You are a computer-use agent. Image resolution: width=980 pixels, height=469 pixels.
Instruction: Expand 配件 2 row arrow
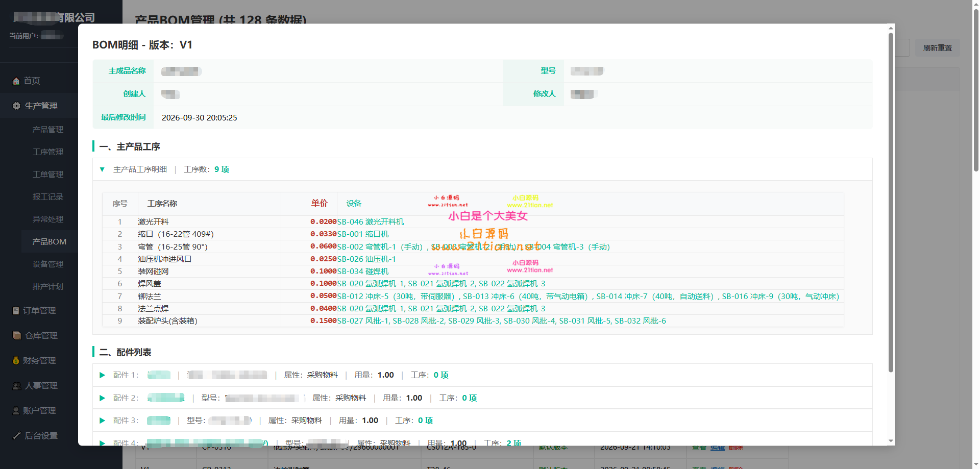(x=102, y=398)
